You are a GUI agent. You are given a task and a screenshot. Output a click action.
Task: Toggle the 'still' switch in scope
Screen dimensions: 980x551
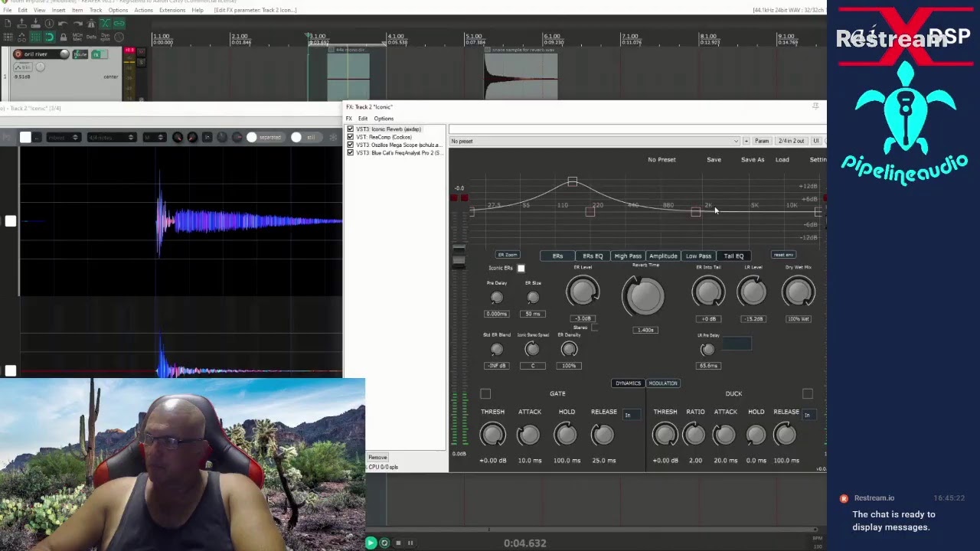click(x=306, y=137)
